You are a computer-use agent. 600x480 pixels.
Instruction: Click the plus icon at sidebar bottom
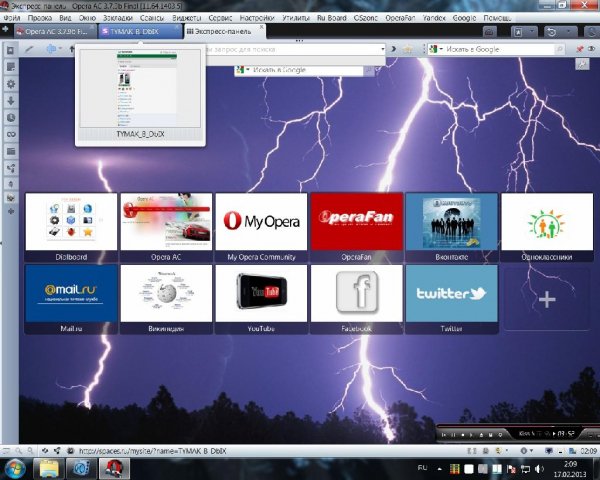11,211
